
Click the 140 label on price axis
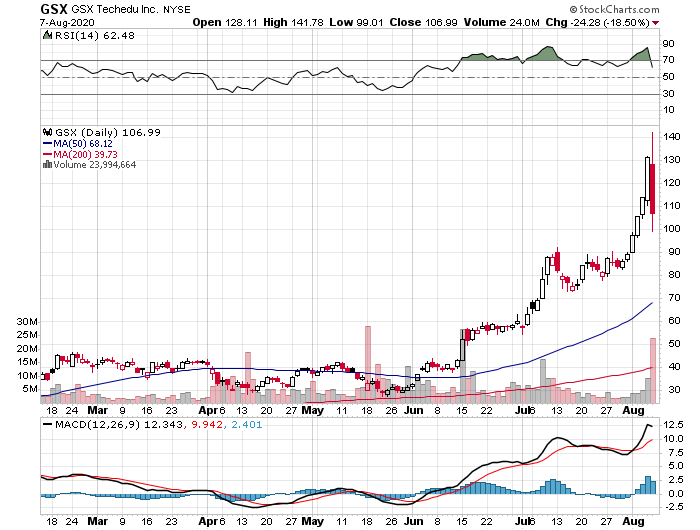pos(671,137)
